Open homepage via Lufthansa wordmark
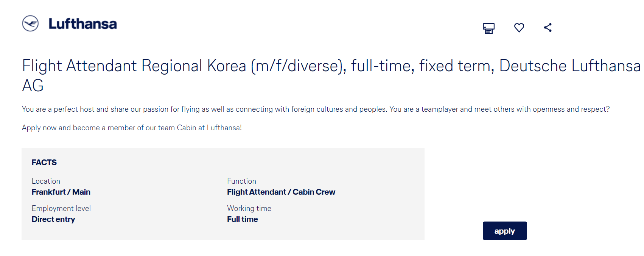 pyautogui.click(x=82, y=24)
